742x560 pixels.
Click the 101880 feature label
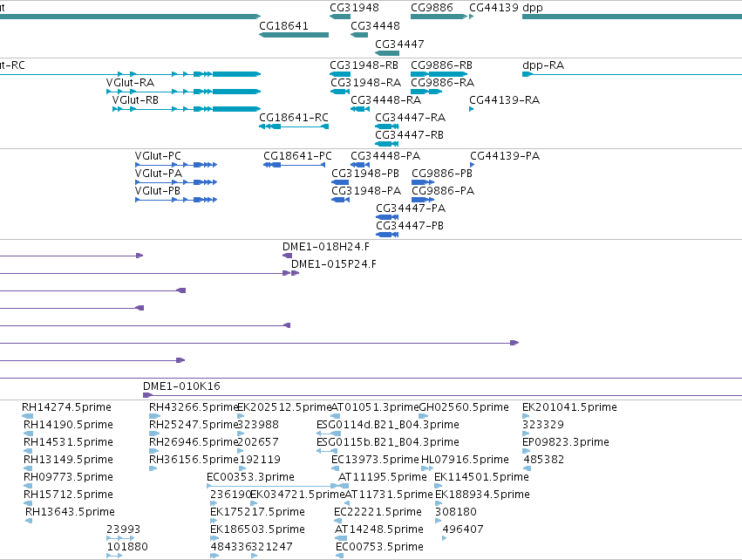127,547
